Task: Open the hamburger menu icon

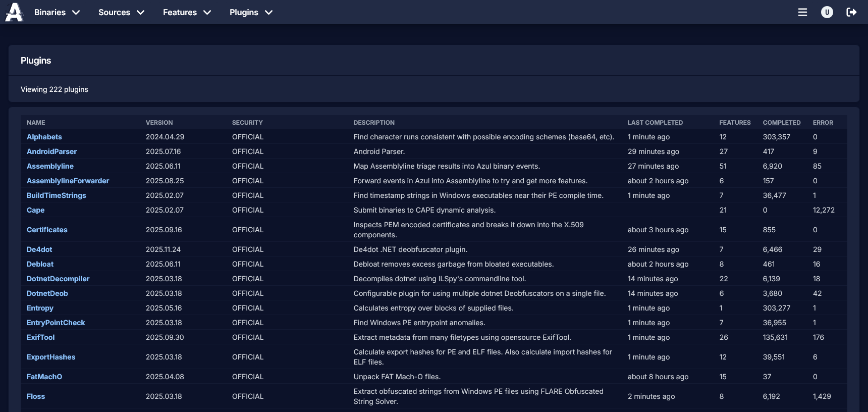Action: [x=802, y=12]
